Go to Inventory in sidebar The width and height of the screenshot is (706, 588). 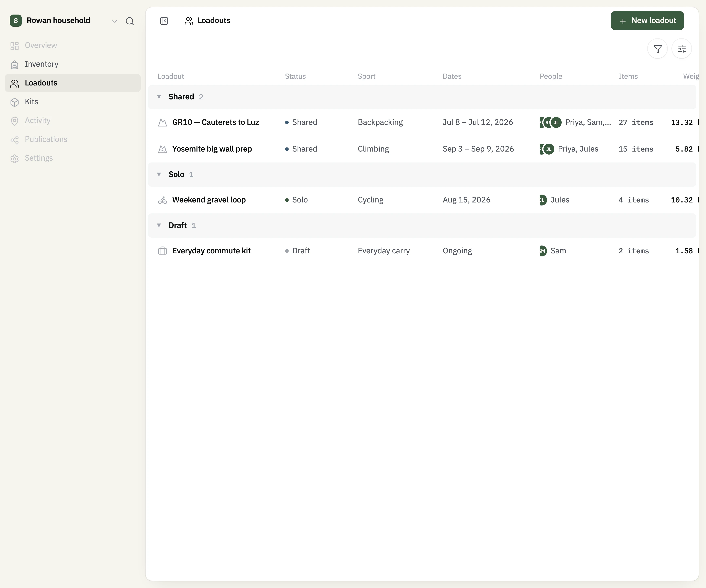(x=73, y=64)
